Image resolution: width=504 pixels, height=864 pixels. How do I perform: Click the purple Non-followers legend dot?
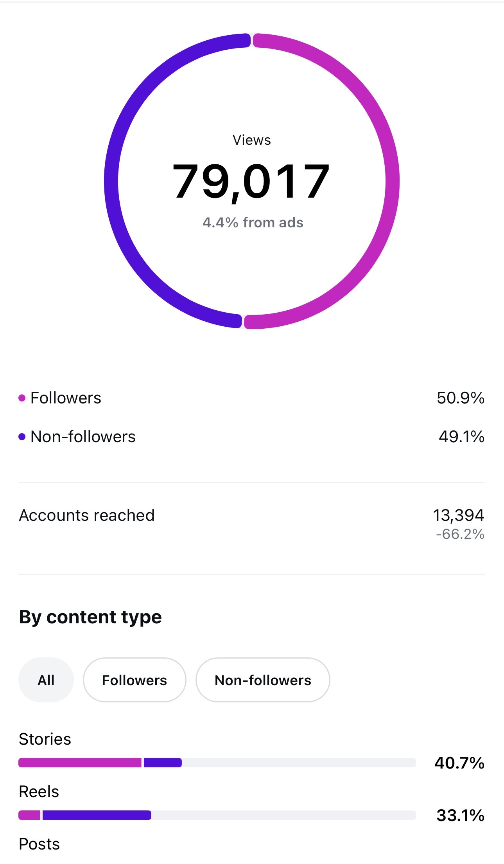tap(22, 437)
